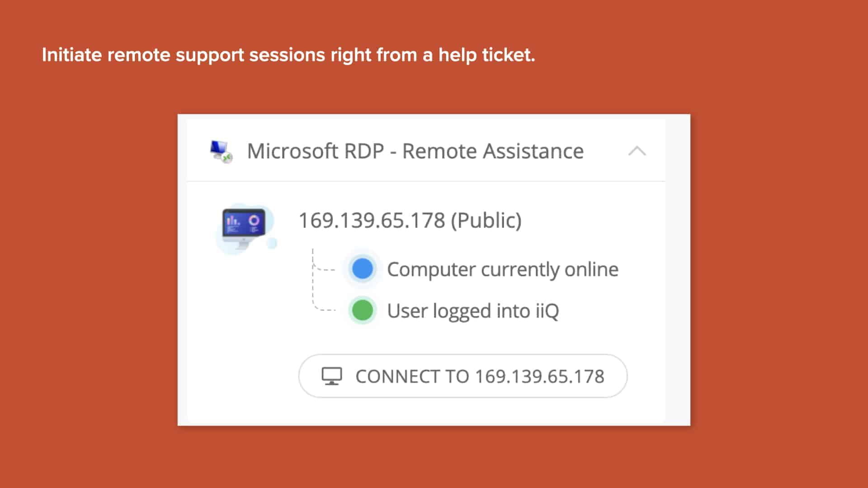Click the blue screen of the RDP header icon
This screenshot has height=488, width=868.
[x=220, y=147]
